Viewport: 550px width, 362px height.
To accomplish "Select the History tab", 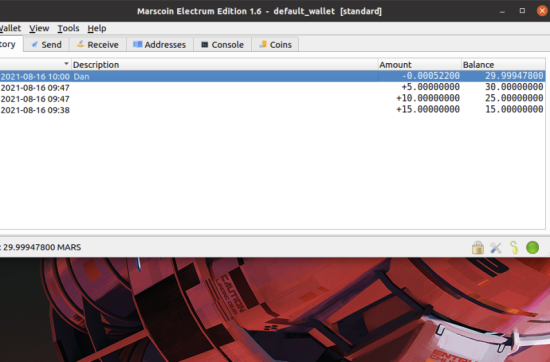I will click(9, 44).
